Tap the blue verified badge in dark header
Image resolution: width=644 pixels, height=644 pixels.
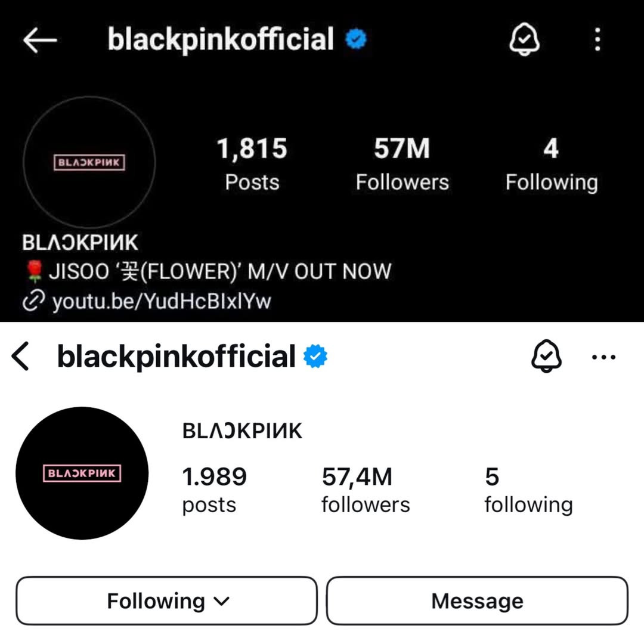(356, 39)
